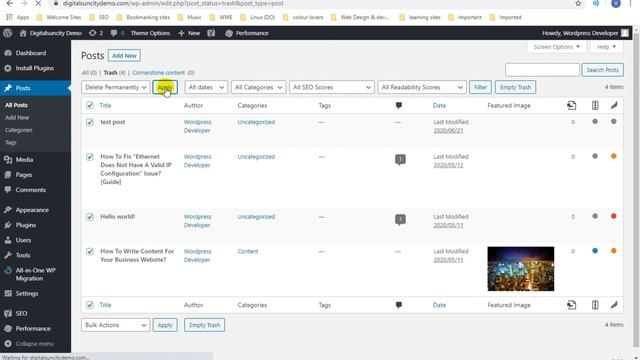Open Chrome Apps shortcut
Screen dimensions: 640x360
[17, 18]
